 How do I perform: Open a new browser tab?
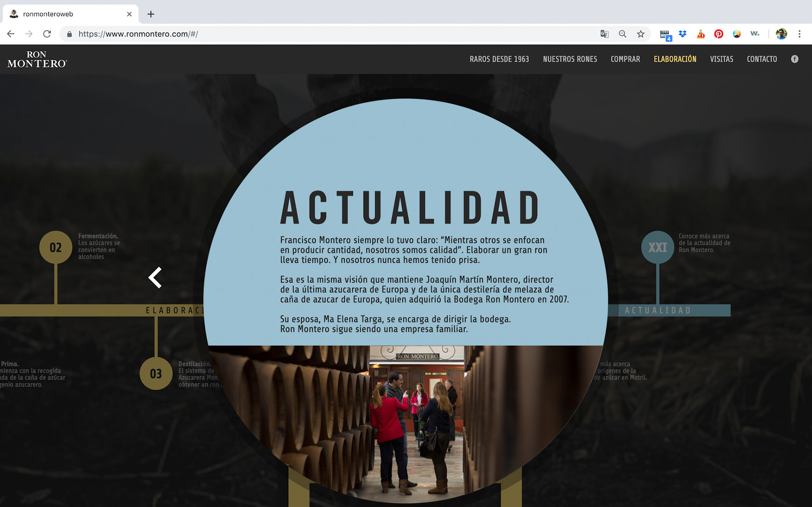point(151,14)
